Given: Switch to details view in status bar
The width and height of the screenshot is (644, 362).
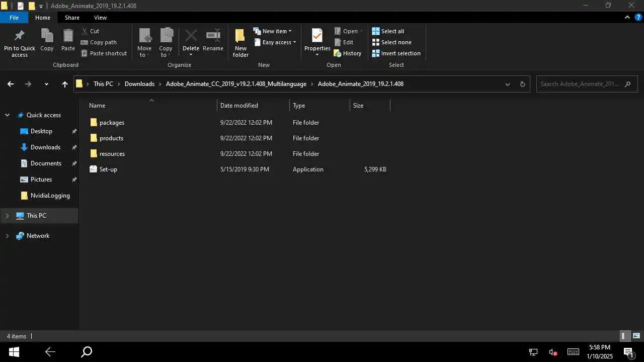Looking at the screenshot, I should click(x=624, y=336).
